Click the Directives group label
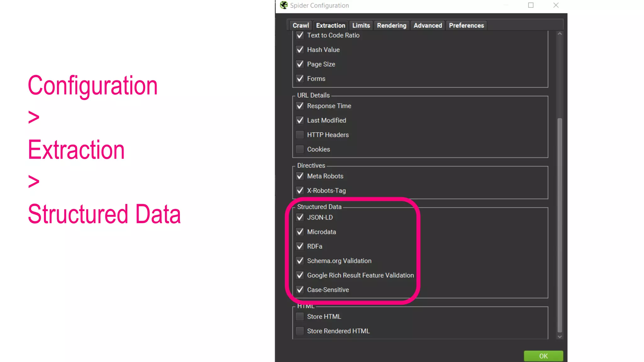This screenshot has height=362, width=644. click(x=311, y=165)
